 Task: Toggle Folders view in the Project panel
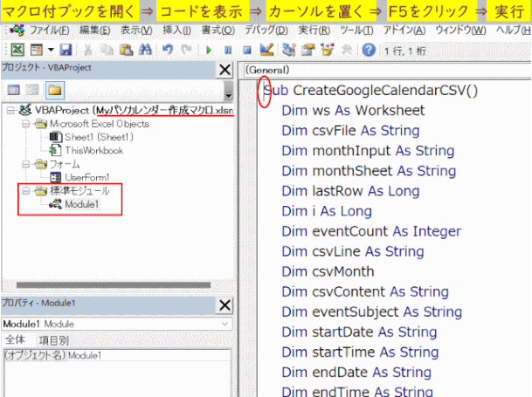pos(55,90)
